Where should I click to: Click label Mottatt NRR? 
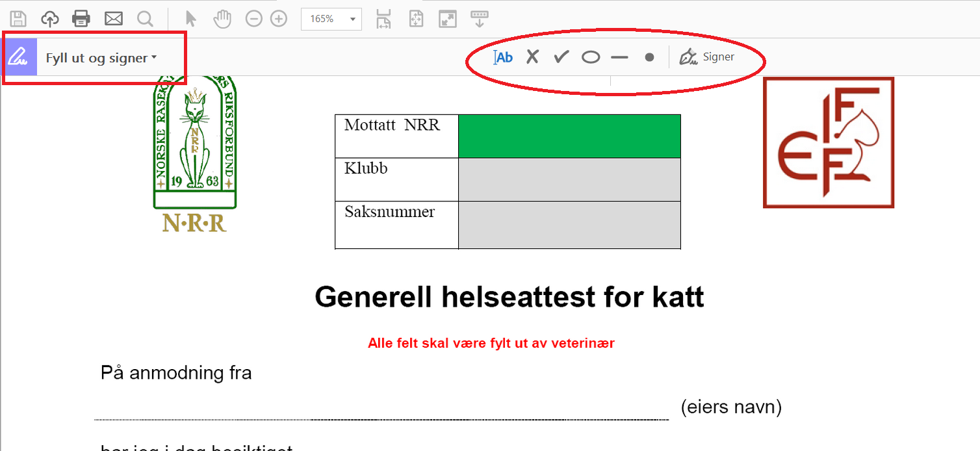click(x=392, y=125)
